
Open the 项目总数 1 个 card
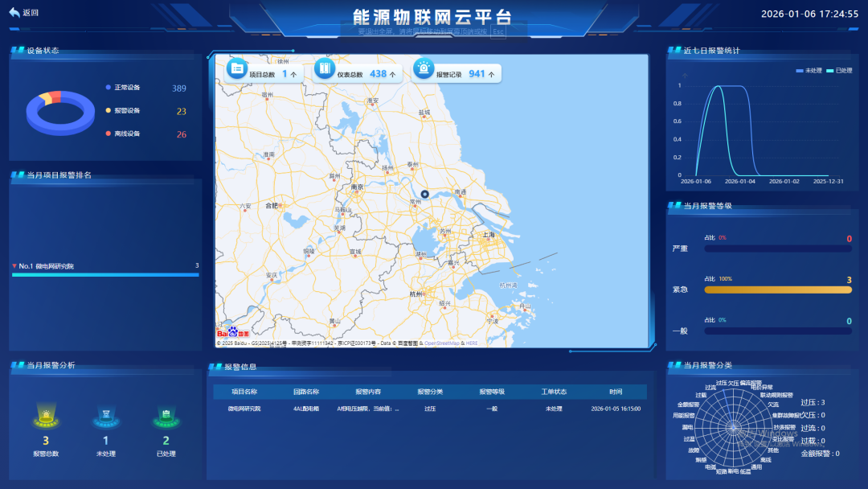click(264, 73)
